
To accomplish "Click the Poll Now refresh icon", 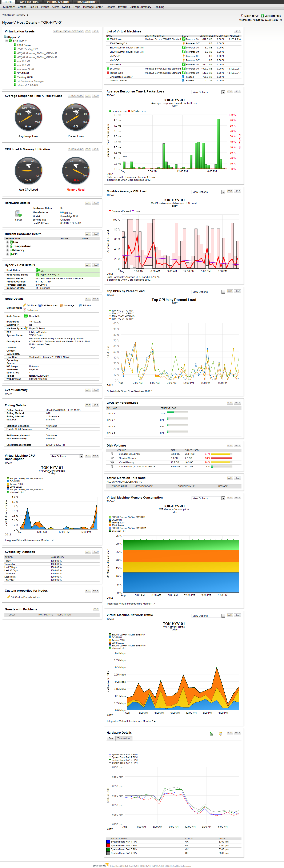I will [80, 305].
